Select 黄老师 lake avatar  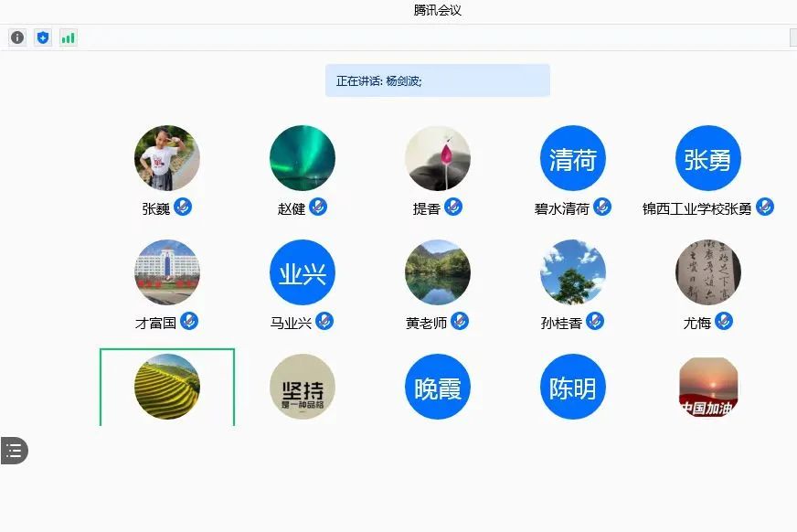(438, 272)
